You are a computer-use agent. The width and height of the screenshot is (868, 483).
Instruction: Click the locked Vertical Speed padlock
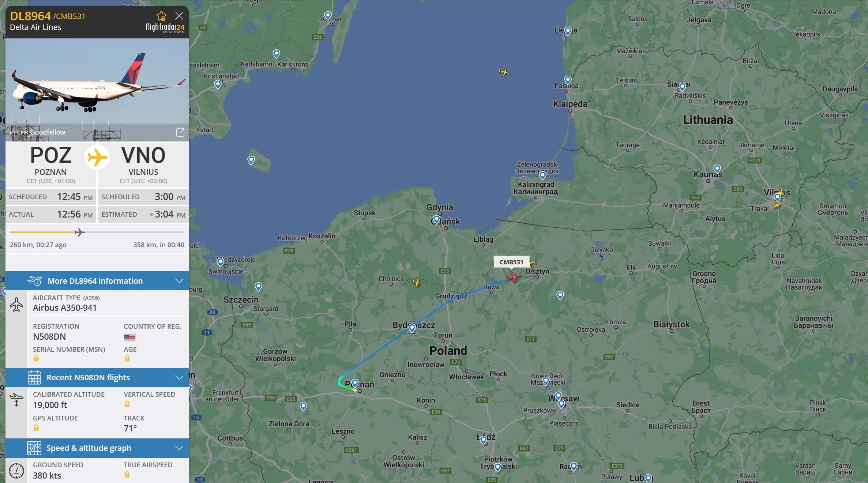[x=127, y=404]
